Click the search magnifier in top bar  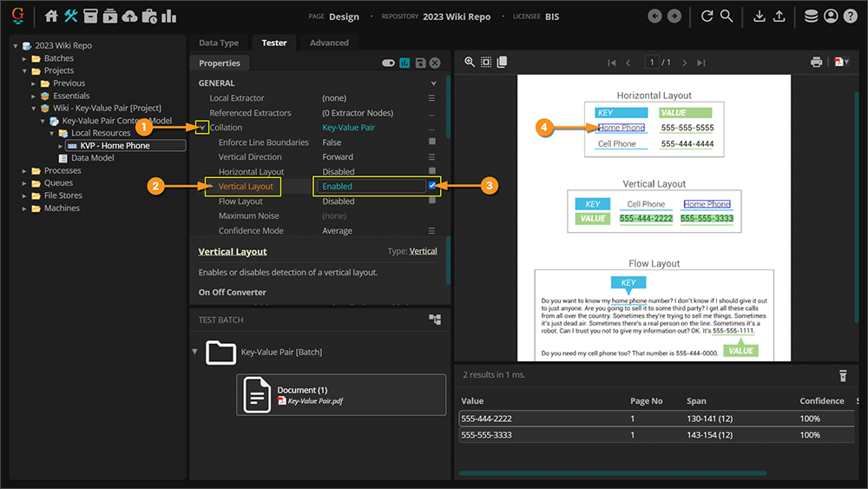727,16
